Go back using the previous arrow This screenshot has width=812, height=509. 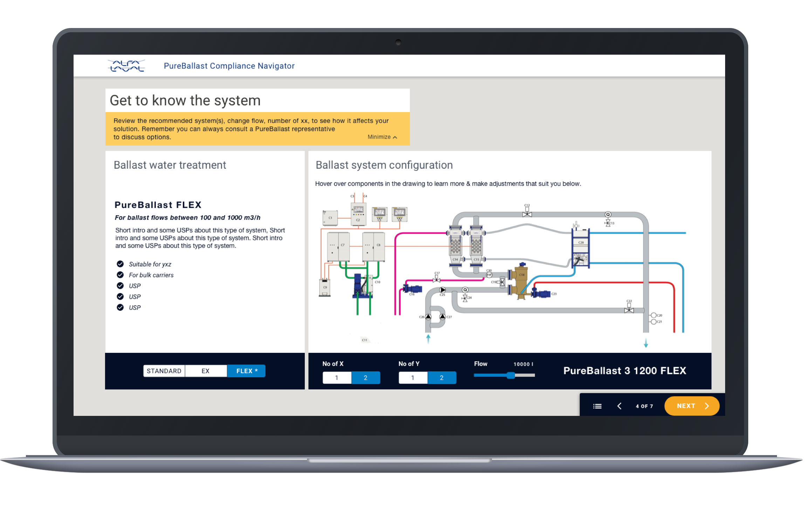pos(619,406)
